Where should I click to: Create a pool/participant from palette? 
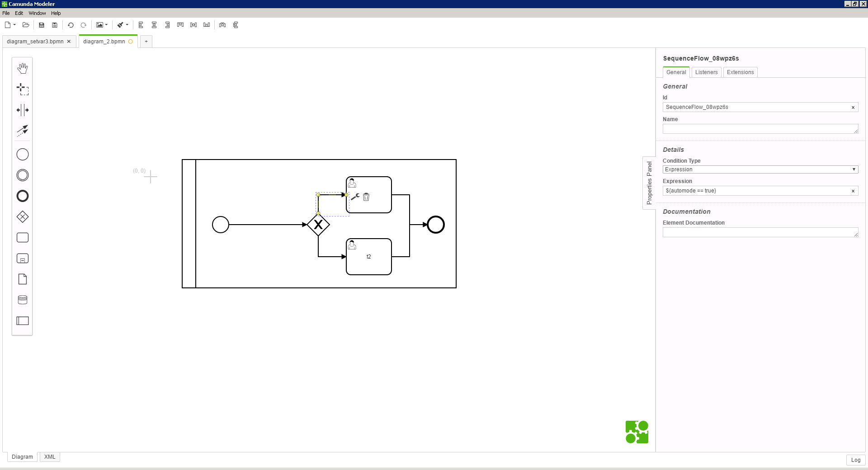[x=23, y=321]
